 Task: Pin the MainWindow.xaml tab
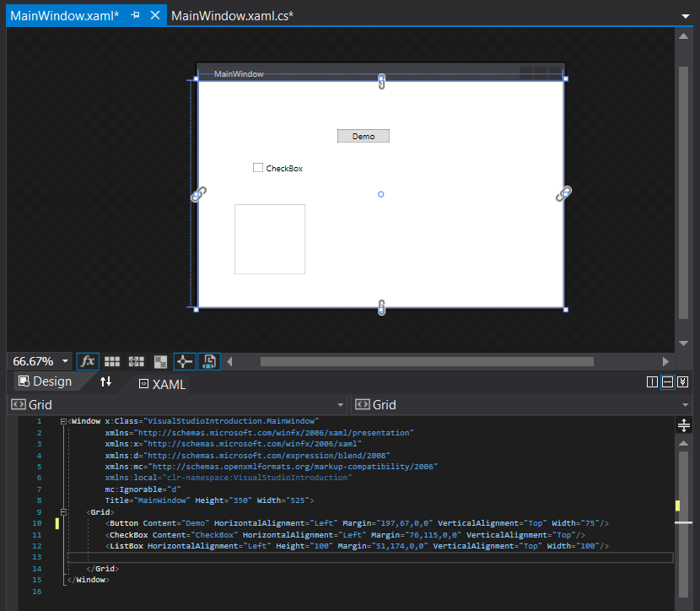[135, 15]
